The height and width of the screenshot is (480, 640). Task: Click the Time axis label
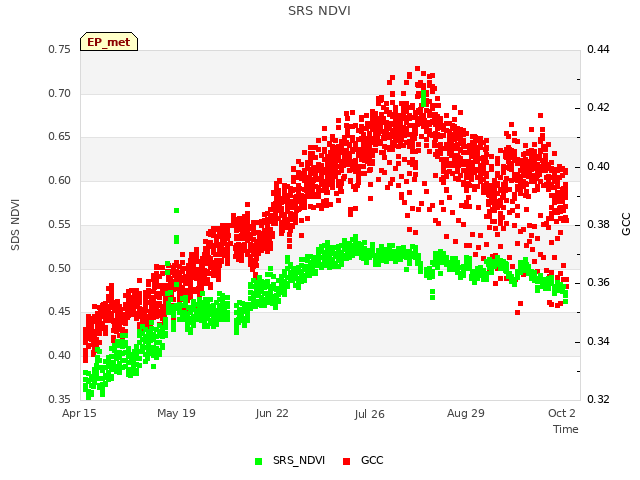[565, 429]
